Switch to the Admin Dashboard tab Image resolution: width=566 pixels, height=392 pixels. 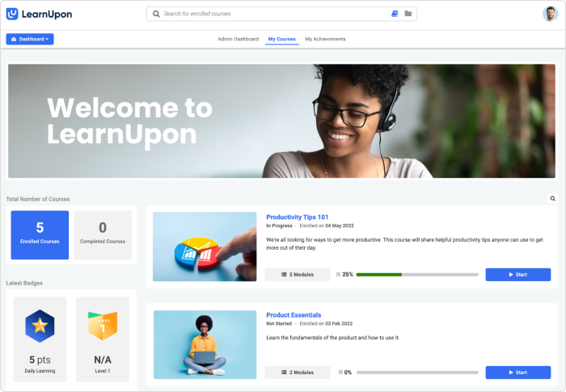click(x=238, y=39)
